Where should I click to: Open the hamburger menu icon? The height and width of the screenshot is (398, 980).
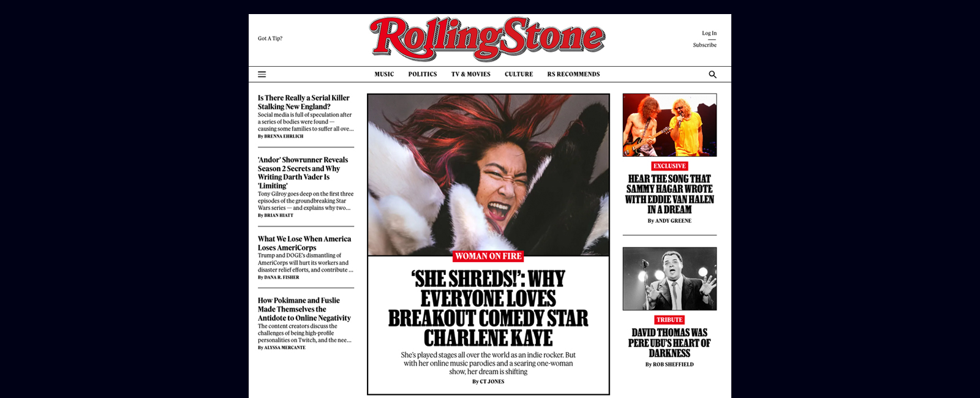(x=262, y=74)
